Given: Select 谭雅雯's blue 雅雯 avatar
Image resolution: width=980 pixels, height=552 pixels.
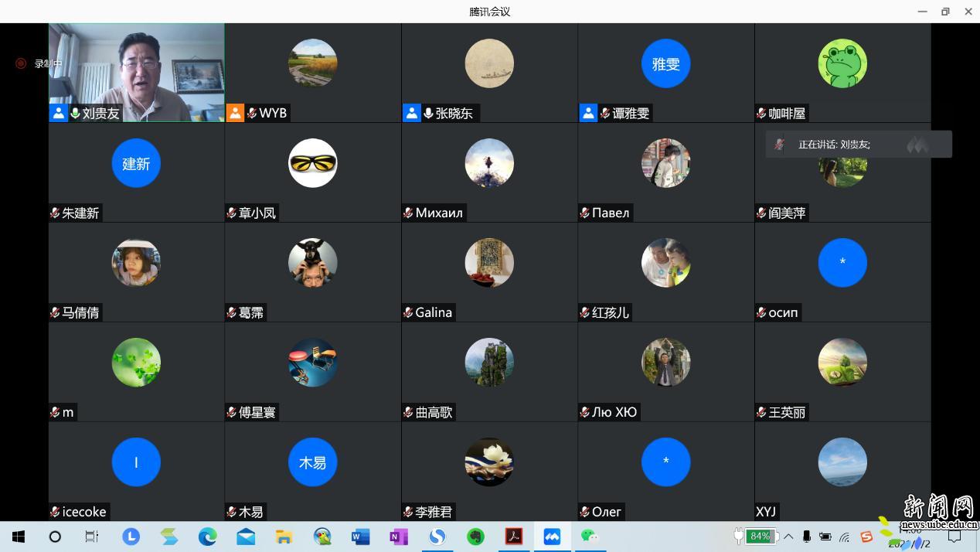Looking at the screenshot, I should click(x=666, y=63).
